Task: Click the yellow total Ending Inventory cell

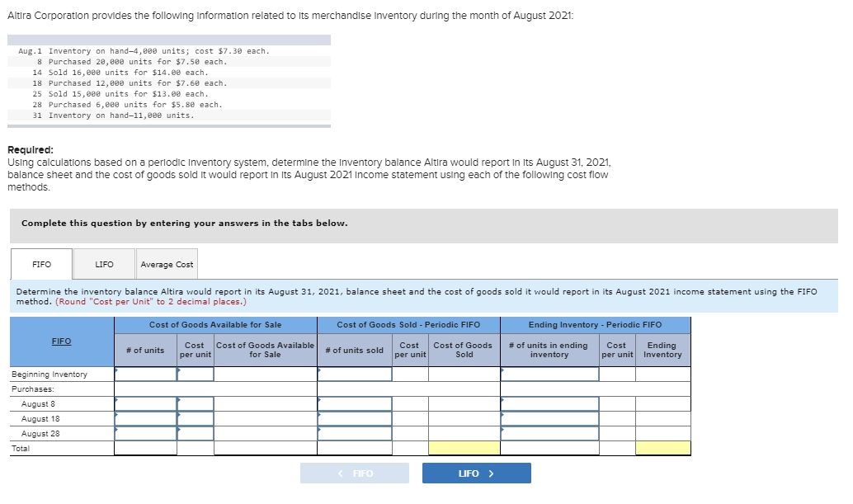Action: click(663, 448)
